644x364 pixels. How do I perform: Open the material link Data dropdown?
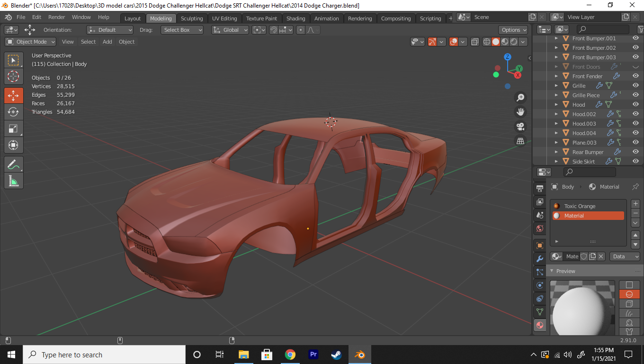[x=625, y=256]
